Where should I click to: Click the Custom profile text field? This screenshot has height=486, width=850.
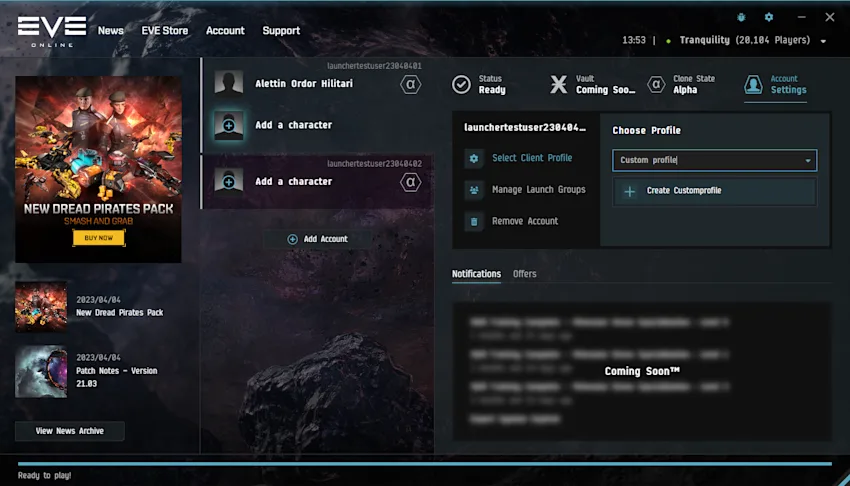[x=714, y=160]
